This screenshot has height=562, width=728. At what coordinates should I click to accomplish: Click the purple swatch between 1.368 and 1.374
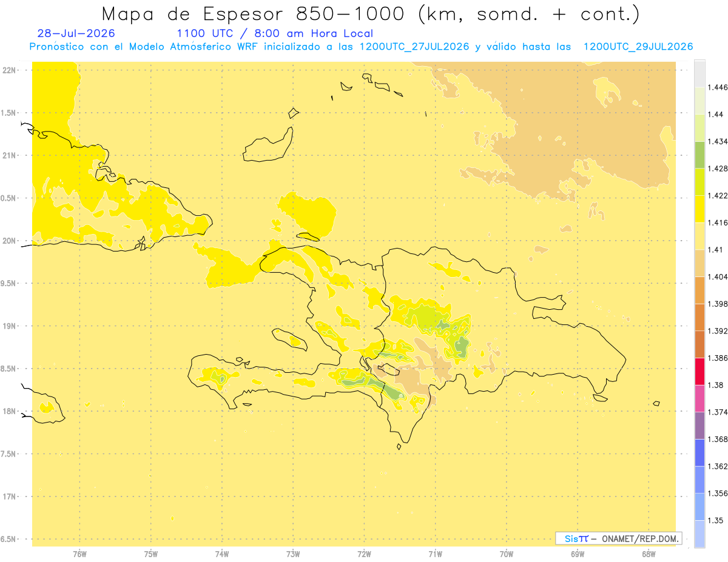pyautogui.click(x=699, y=426)
